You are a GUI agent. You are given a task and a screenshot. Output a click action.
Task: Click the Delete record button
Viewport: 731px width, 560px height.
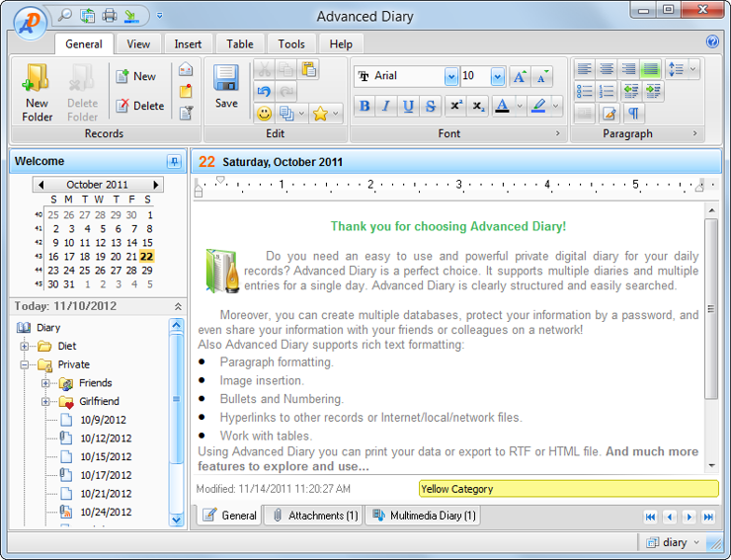click(x=139, y=106)
